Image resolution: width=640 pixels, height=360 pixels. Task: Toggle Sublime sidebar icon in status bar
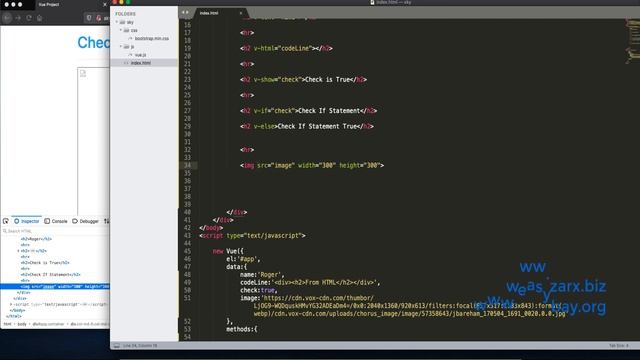(117, 346)
